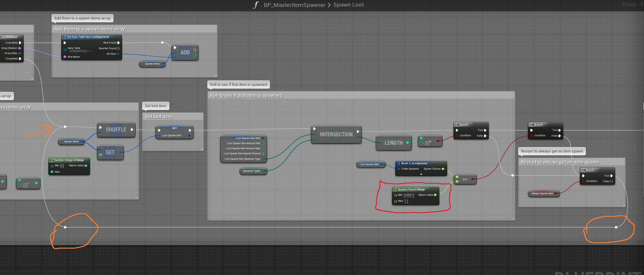Select the Spawner Types variable node
The image size is (644, 275).
pyautogui.click(x=251, y=171)
